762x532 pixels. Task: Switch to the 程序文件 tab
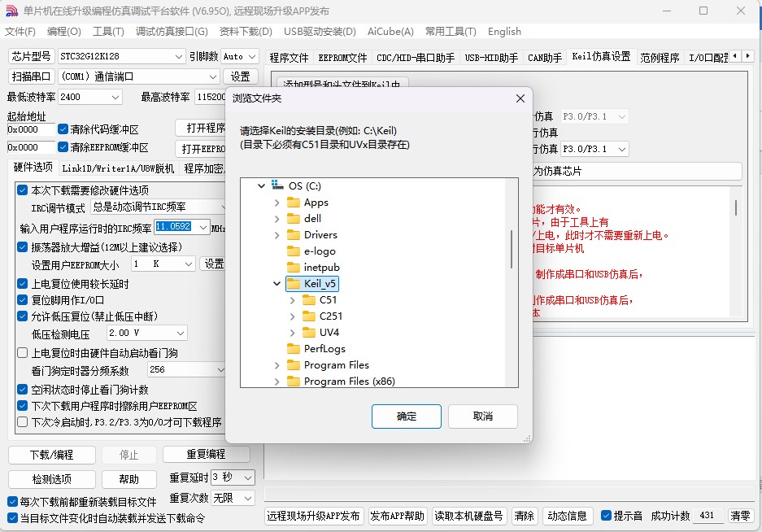click(x=289, y=58)
